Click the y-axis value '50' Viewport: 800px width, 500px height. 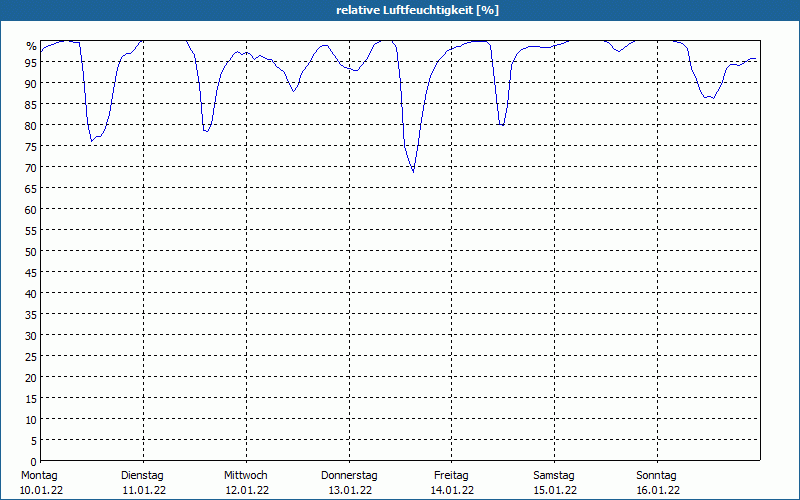click(31, 252)
